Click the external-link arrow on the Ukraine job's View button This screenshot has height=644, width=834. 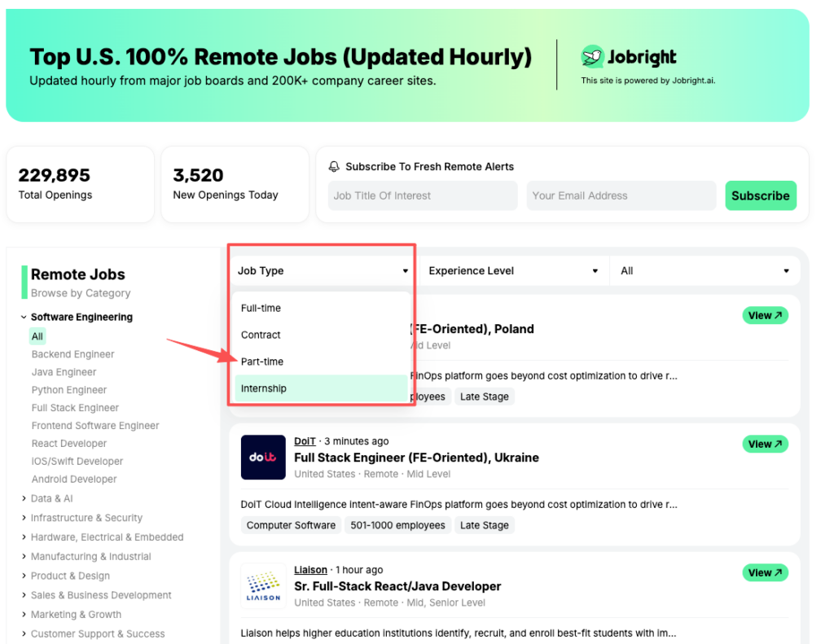click(778, 444)
